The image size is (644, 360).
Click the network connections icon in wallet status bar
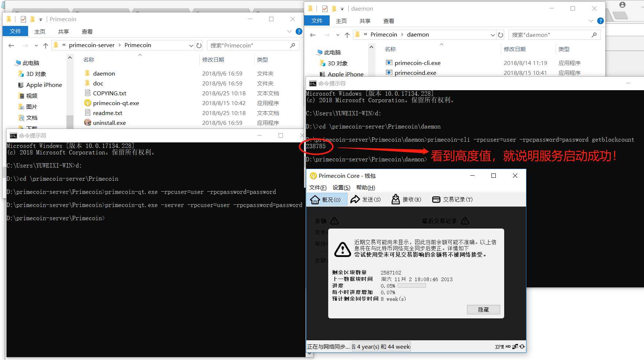515,346
